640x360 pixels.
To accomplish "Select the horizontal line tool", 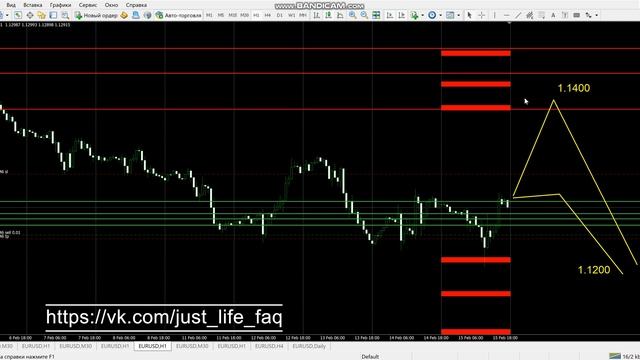I will click(x=507, y=15).
